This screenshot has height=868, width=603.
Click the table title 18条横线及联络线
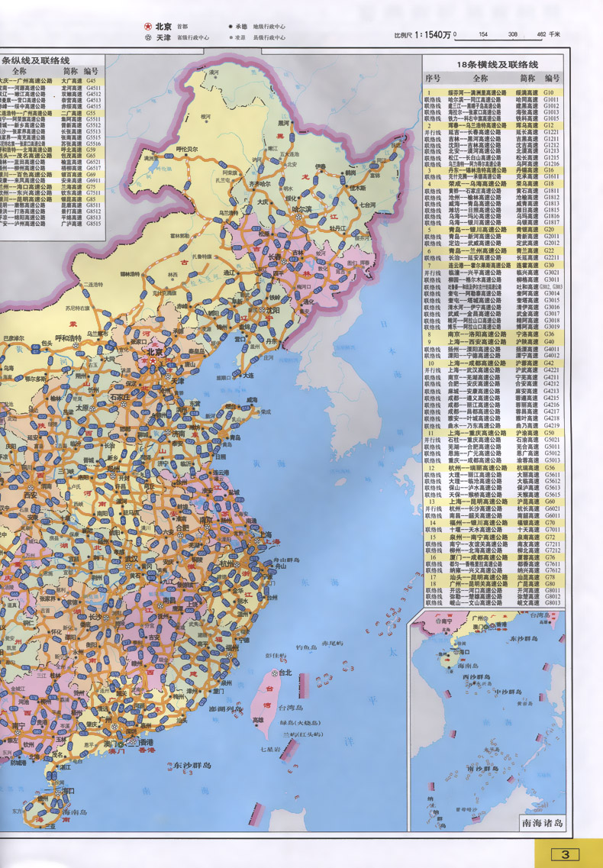497,64
